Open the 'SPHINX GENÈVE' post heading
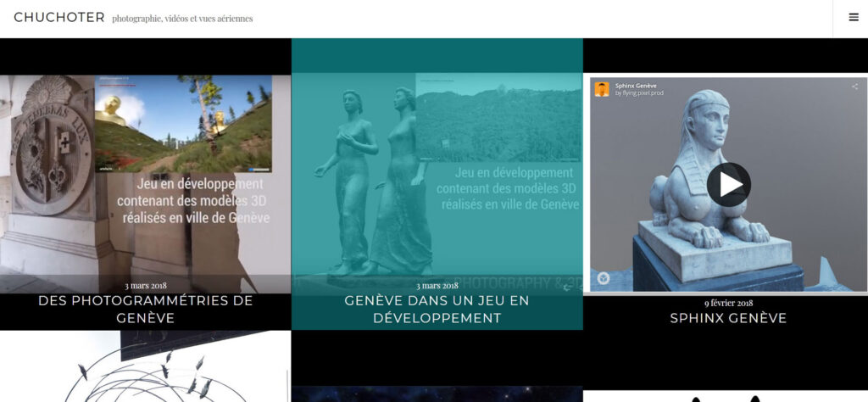Screen dimensions: 868x402 728,318
